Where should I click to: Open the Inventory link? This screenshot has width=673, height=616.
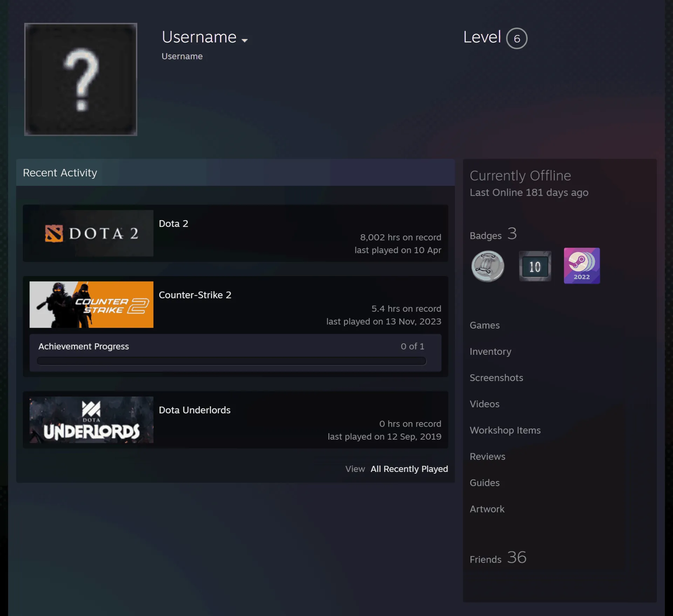[x=490, y=352]
